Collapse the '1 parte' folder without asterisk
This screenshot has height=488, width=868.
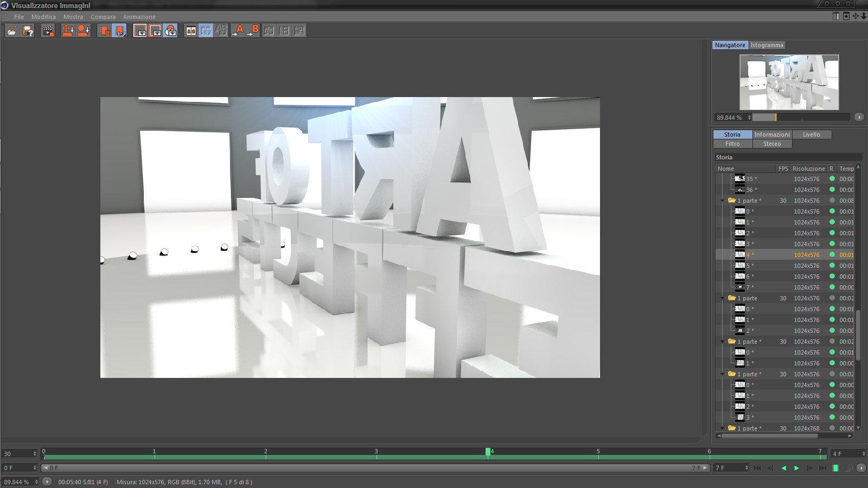(723, 299)
